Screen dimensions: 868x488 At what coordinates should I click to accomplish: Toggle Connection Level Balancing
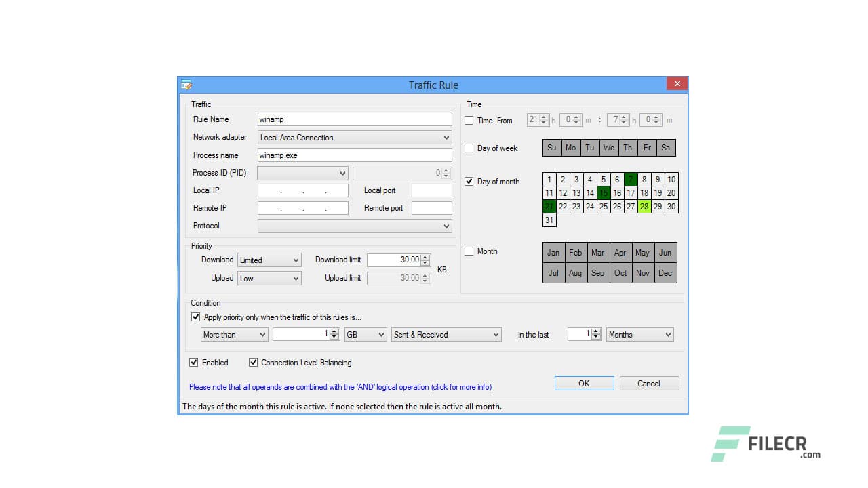[x=254, y=362]
